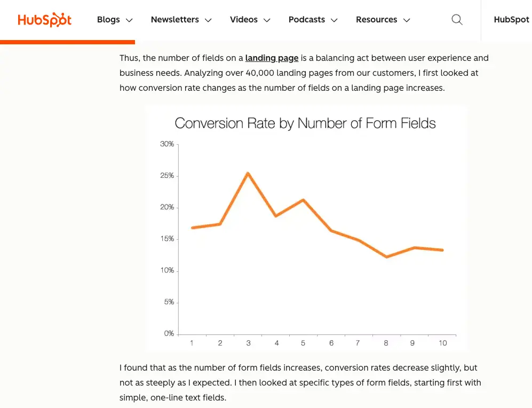Image resolution: width=532 pixels, height=408 pixels.
Task: Open the HubSpot item at top right
Action: pos(511,20)
